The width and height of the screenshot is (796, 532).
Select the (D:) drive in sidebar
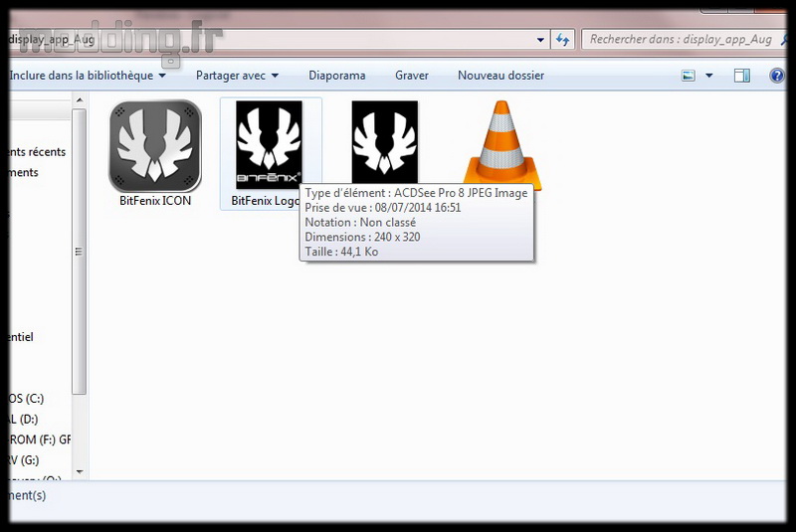[x=24, y=419]
